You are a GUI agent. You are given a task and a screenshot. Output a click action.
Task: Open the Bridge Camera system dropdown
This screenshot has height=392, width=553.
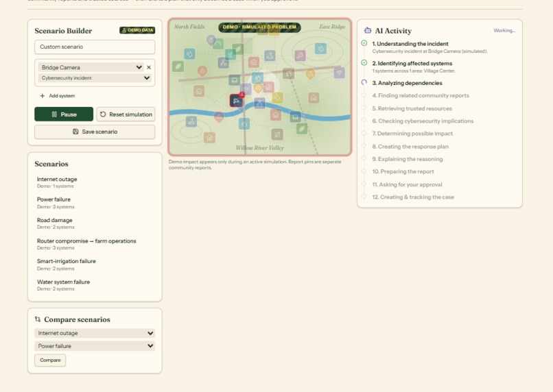coord(91,67)
